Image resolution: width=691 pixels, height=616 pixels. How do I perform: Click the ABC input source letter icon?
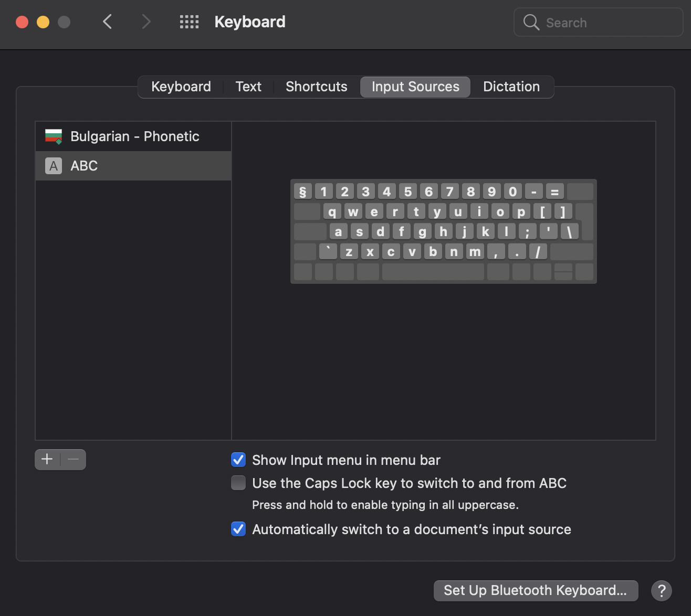point(54,166)
